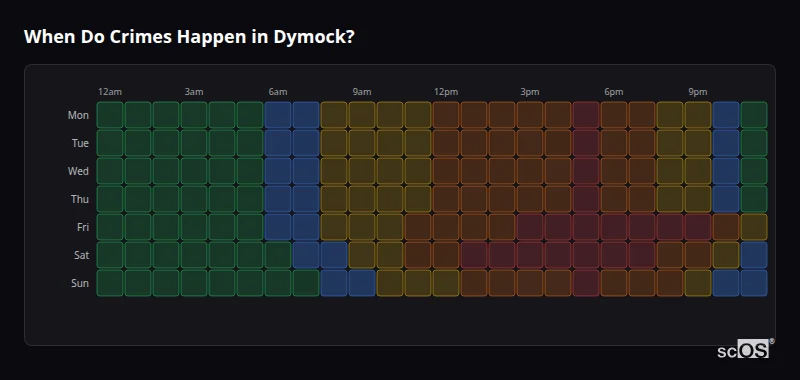Click the 12pm column header
800x380 pixels.
tap(446, 92)
